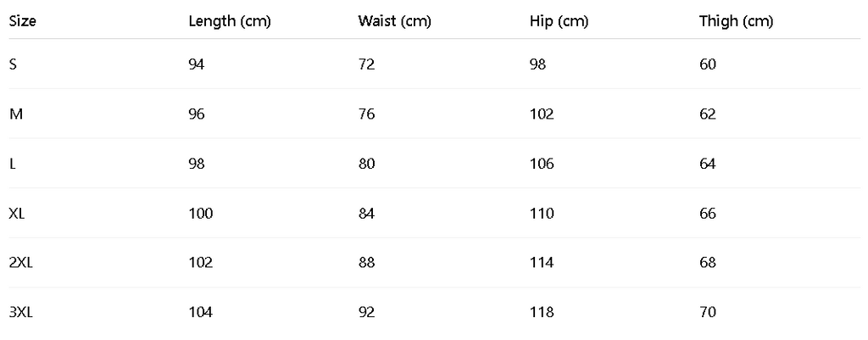Click the Size column header
This screenshot has width=868, height=340.
coord(20,21)
